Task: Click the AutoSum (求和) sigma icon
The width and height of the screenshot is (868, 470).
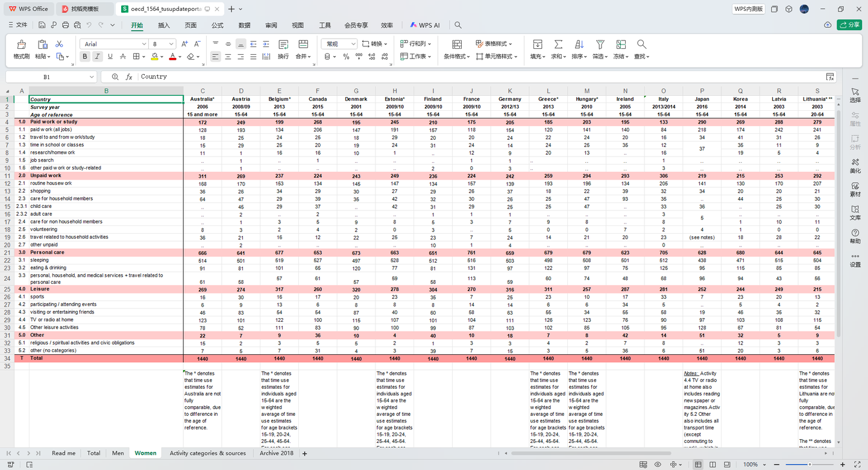Action: 558,45
